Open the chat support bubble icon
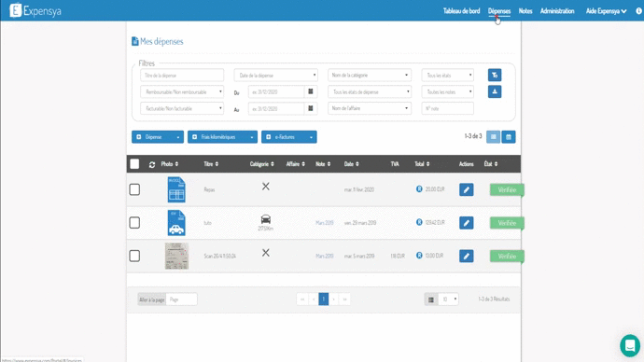 click(630, 345)
